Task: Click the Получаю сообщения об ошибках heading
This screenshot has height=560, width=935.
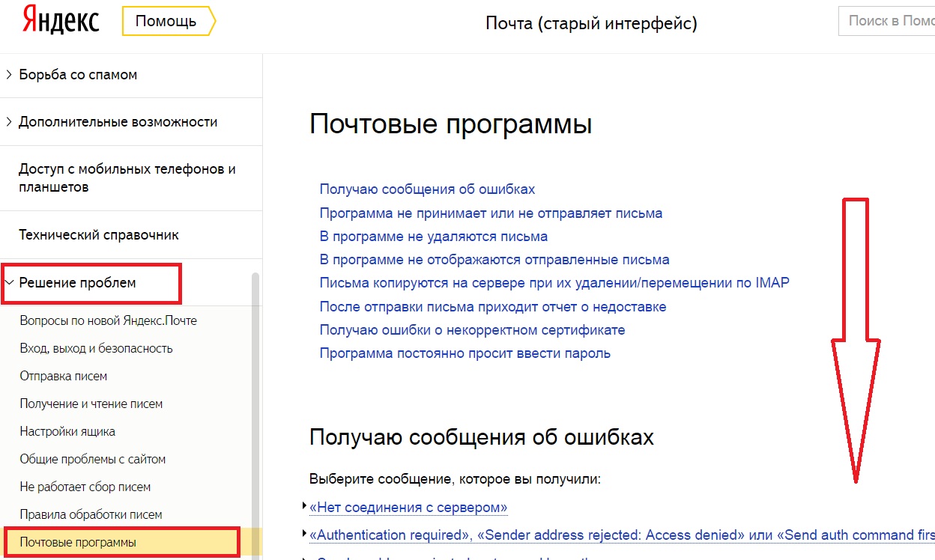Action: point(481,437)
